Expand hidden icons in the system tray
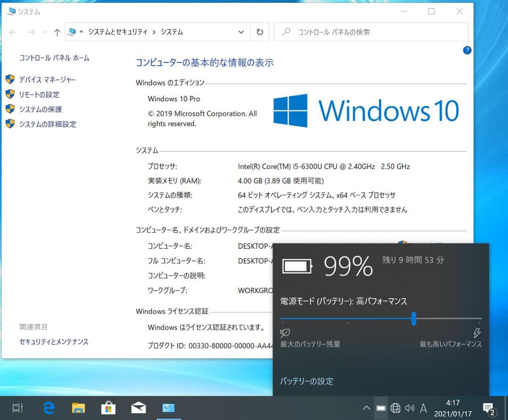Image resolution: width=508 pixels, height=420 pixels. pos(366,408)
